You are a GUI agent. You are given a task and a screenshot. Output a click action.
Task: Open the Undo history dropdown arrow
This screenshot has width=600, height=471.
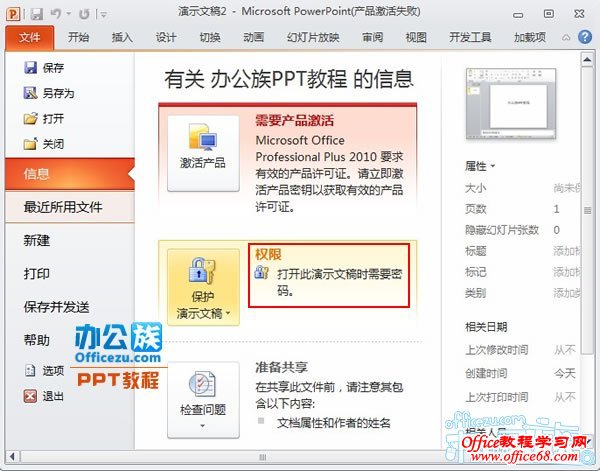(x=68, y=14)
